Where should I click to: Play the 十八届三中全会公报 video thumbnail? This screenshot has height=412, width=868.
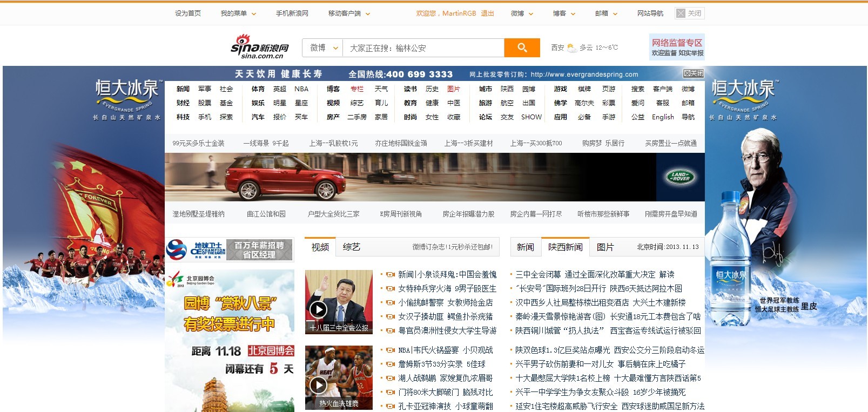pyautogui.click(x=318, y=309)
